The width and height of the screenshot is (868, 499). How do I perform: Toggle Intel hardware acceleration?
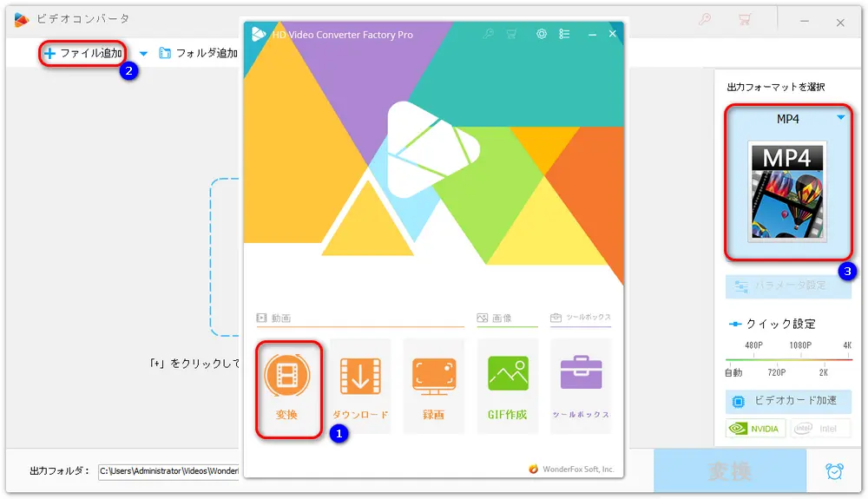click(820, 428)
